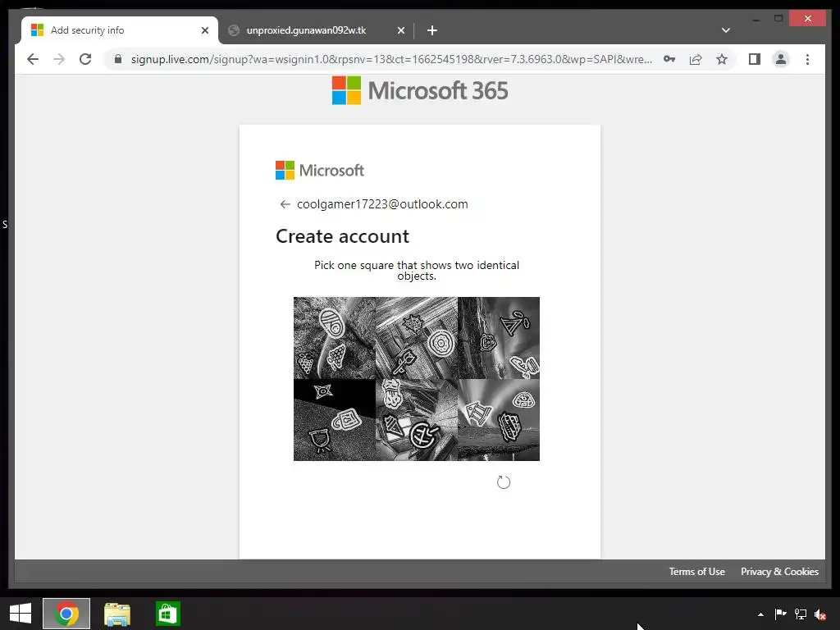This screenshot has width=840, height=630.
Task: Close the Chrome window
Action: pyautogui.click(x=808, y=19)
